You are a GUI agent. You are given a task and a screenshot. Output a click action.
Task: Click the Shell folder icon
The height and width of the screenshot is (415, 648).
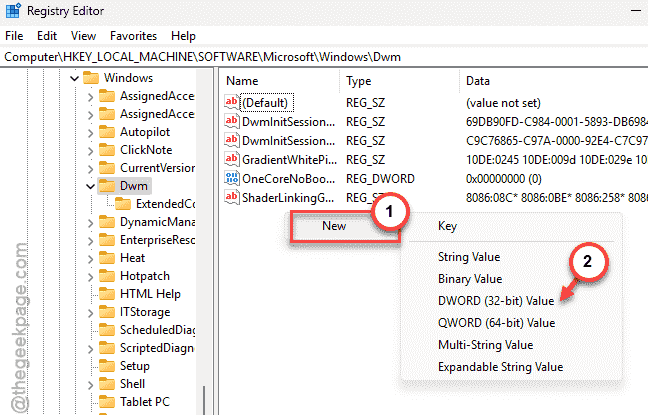(x=107, y=384)
